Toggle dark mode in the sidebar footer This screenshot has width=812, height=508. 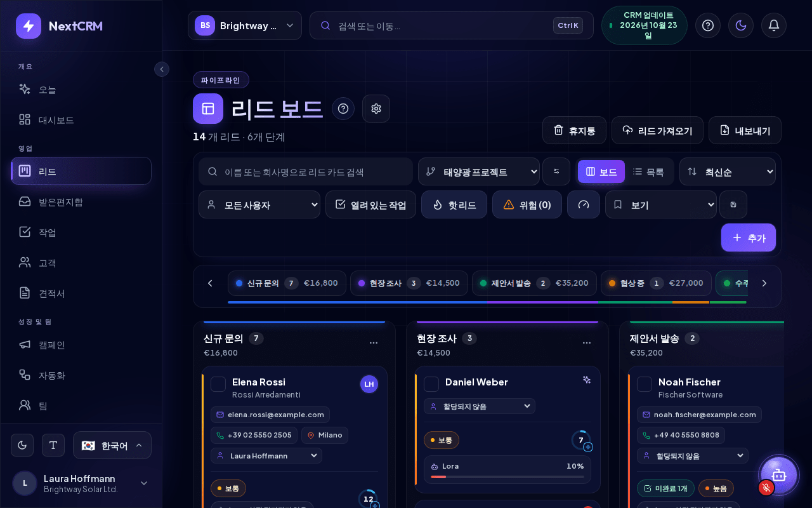[22, 445]
